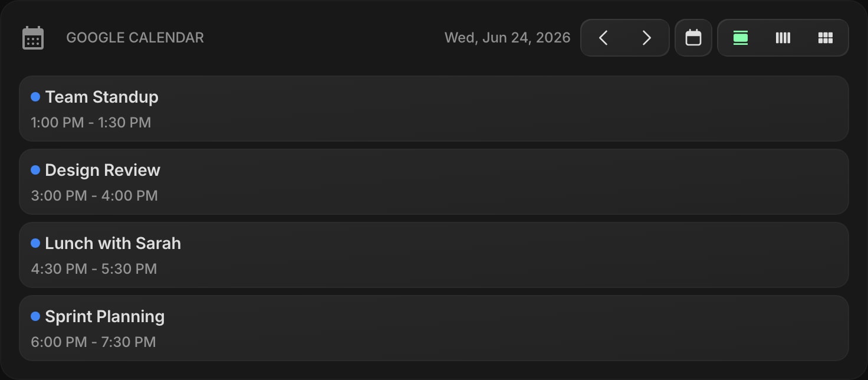Switch to month grid view
This screenshot has height=380, width=868.
tap(826, 38)
